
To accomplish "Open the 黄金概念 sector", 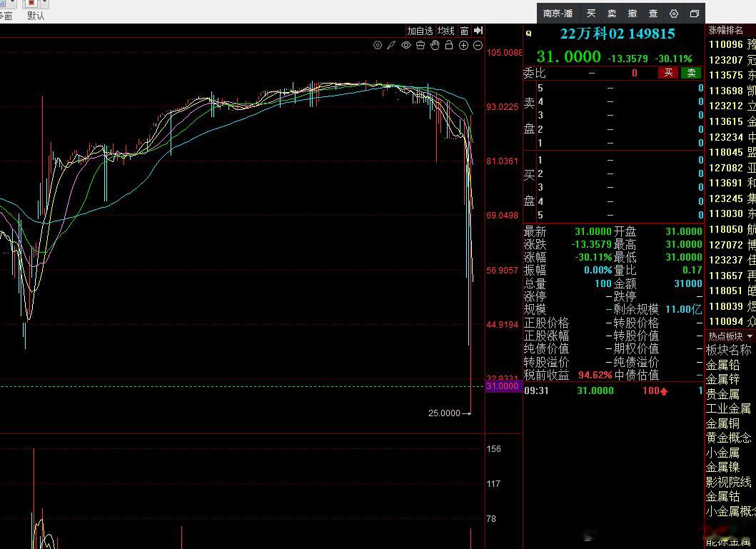I will click(729, 438).
